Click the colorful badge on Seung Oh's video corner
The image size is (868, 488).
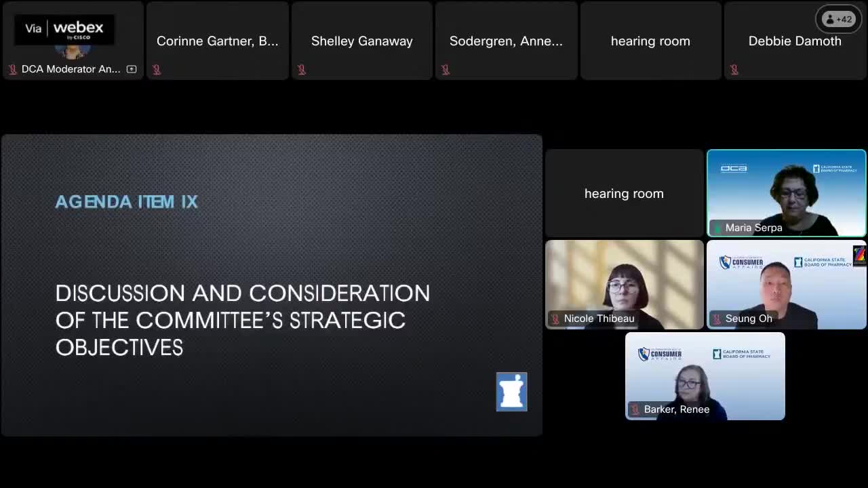tap(860, 255)
